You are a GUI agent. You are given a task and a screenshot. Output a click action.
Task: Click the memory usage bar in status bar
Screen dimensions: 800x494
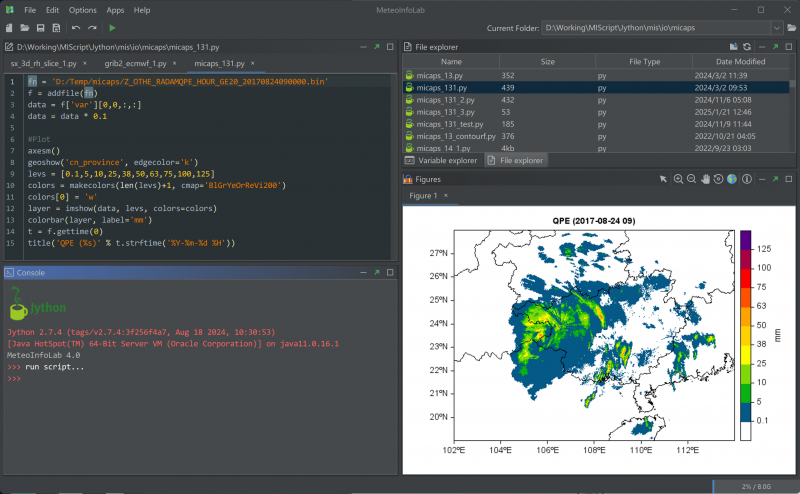[755, 486]
